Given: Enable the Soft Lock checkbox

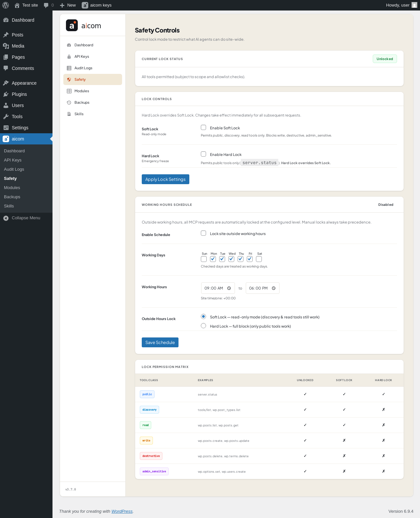Looking at the screenshot, I should pos(203,127).
